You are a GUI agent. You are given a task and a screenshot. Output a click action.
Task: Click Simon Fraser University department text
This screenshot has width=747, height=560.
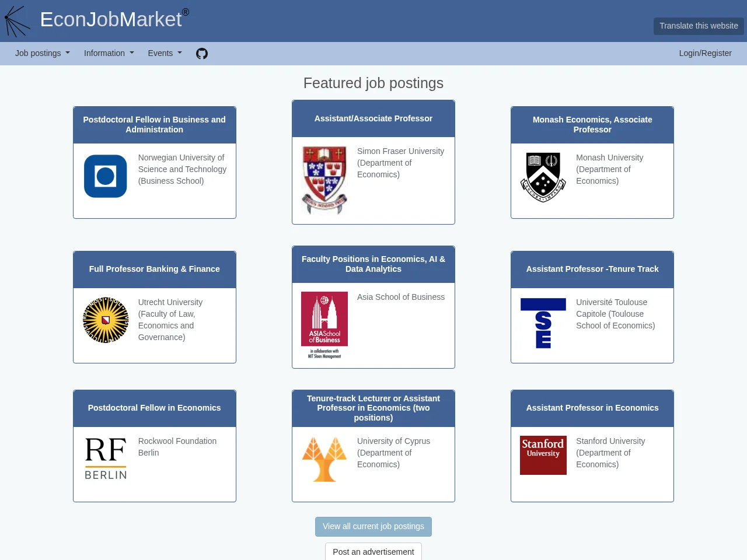point(401,163)
